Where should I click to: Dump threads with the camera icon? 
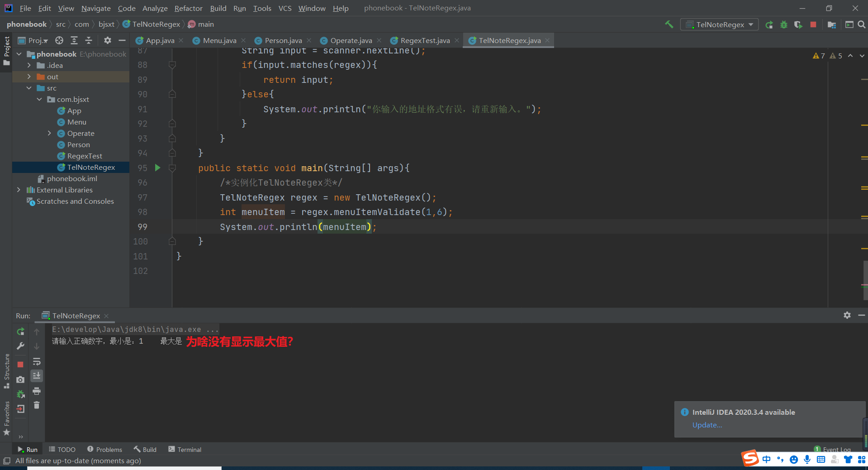tap(20, 379)
